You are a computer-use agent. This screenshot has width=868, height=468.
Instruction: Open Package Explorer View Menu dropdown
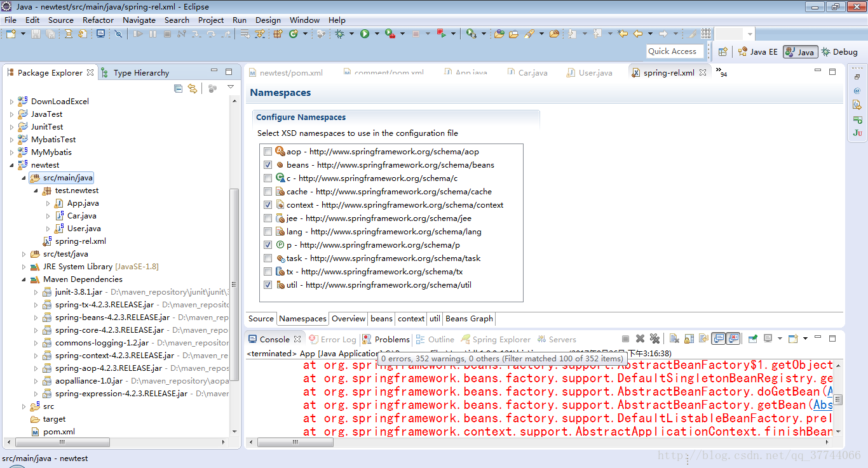click(x=231, y=88)
